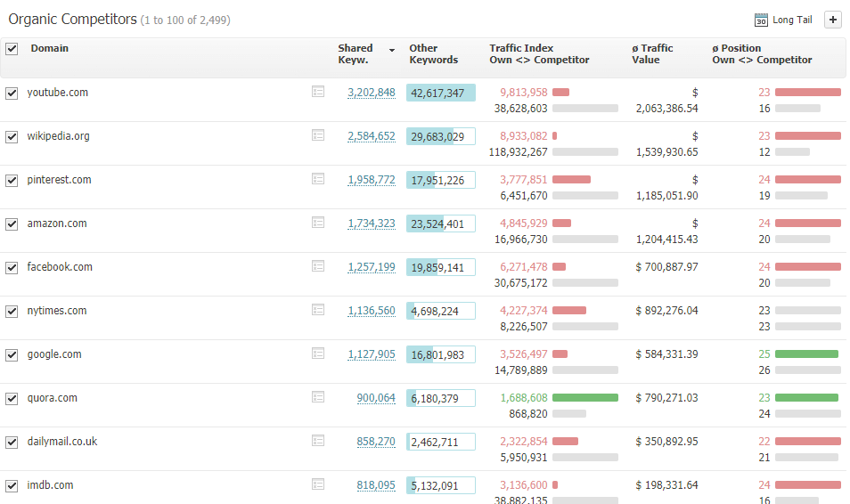The width and height of the screenshot is (850, 504).
Task: Click other keywords bar 42,617,347 for youtube.com
Action: coord(441,93)
